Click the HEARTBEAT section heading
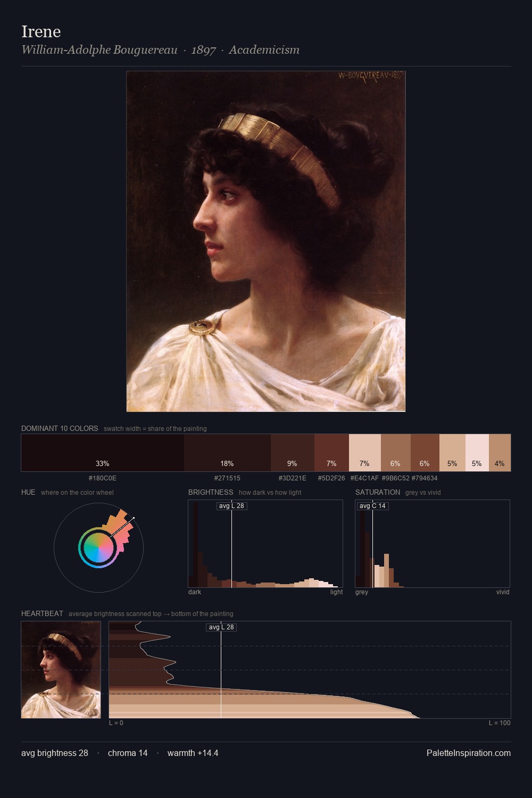The image size is (532, 798). (42, 613)
